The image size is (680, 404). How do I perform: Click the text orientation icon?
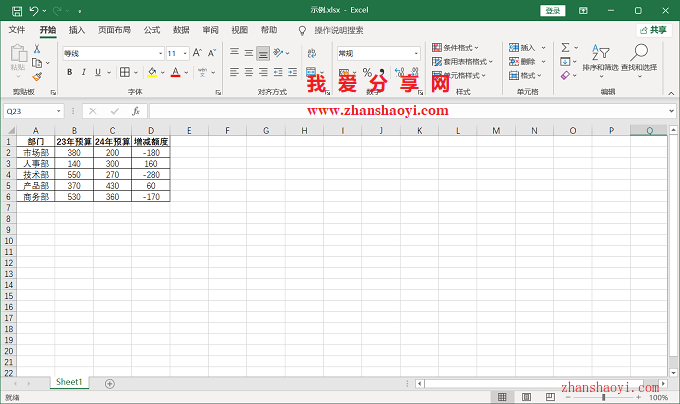(278, 53)
